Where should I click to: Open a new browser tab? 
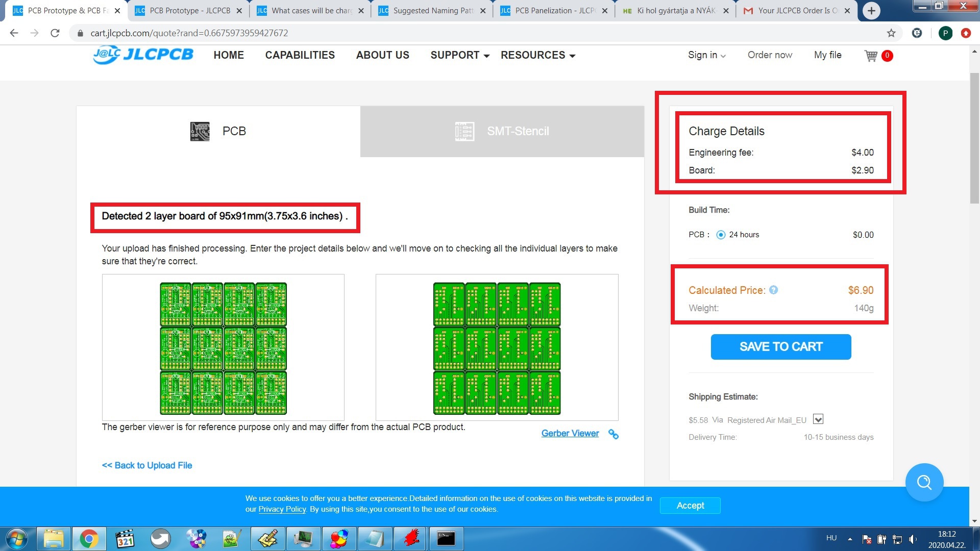tap(871, 11)
